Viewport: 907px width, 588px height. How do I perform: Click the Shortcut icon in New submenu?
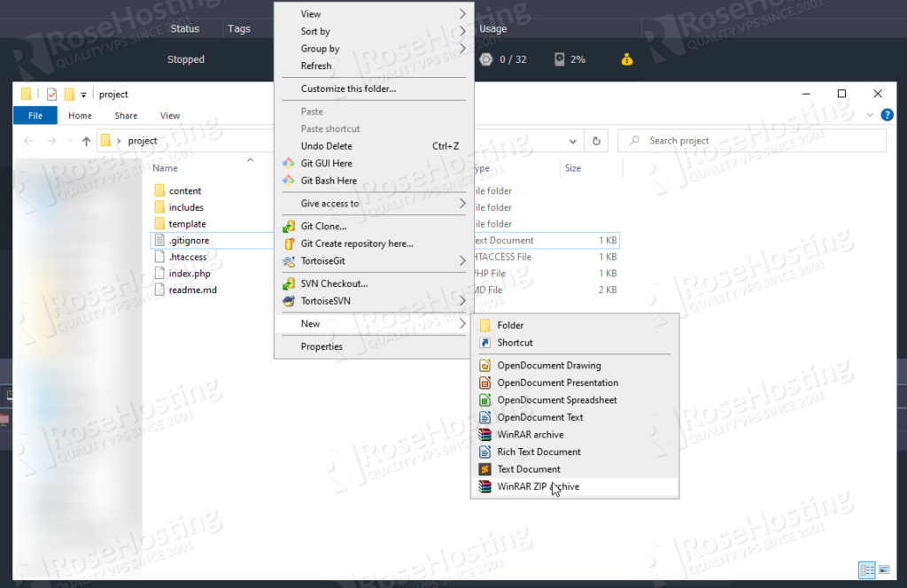(485, 343)
